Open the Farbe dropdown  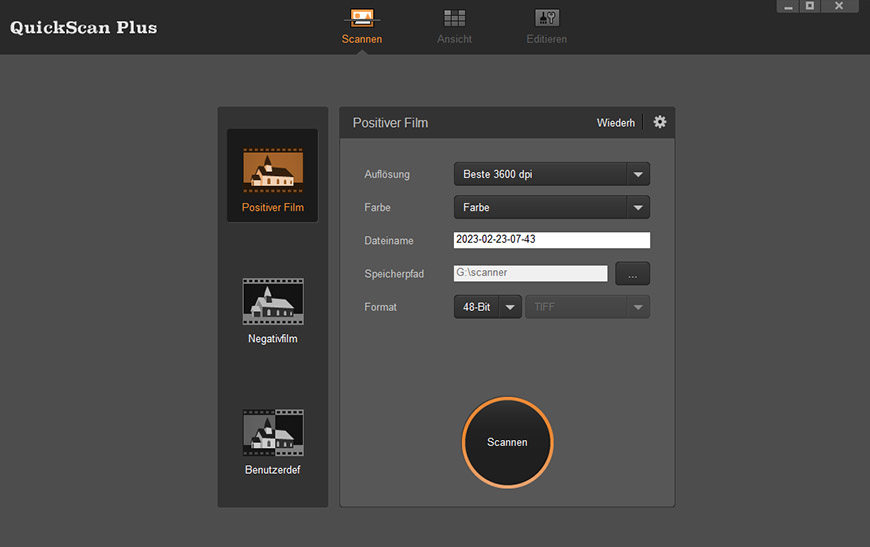552,207
